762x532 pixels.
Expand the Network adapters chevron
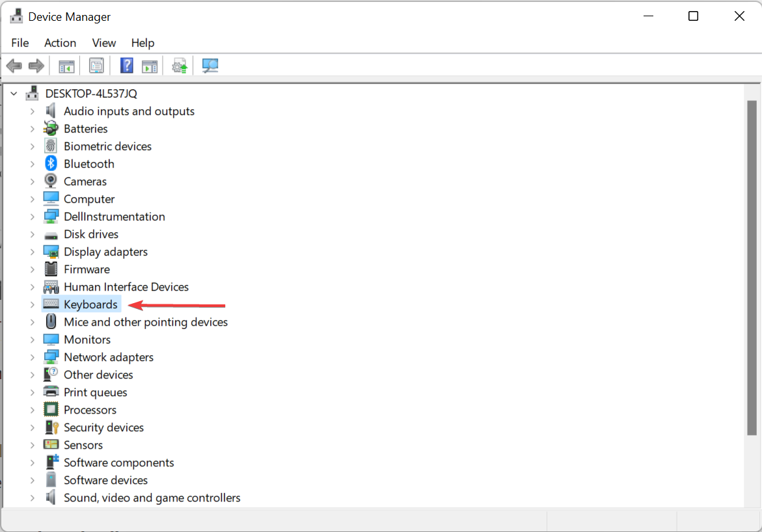click(x=32, y=357)
